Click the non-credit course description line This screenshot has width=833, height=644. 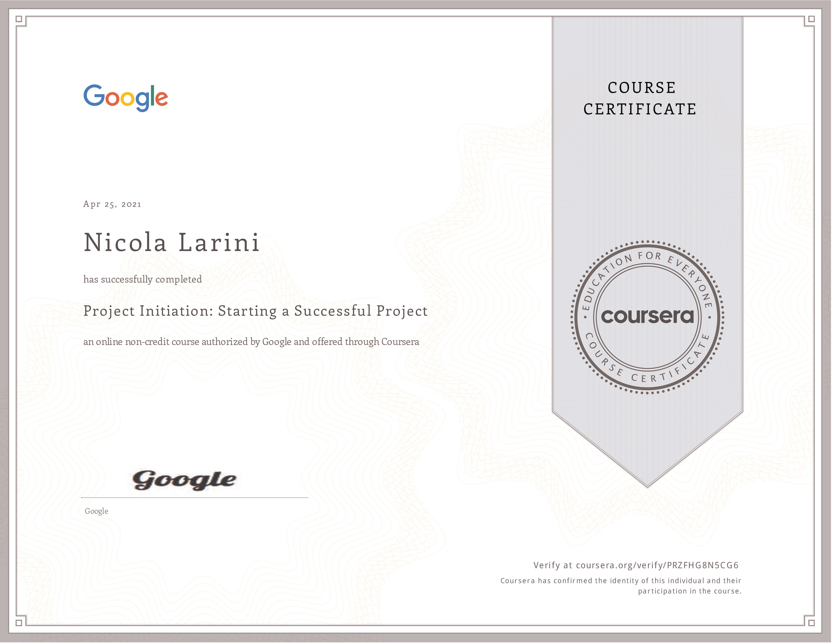pos(251,342)
